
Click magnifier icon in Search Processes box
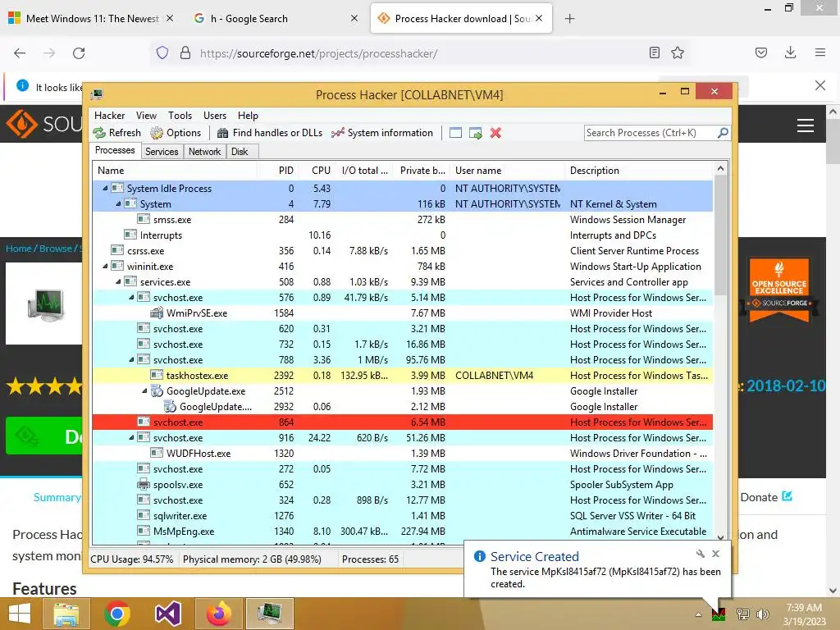tap(722, 132)
